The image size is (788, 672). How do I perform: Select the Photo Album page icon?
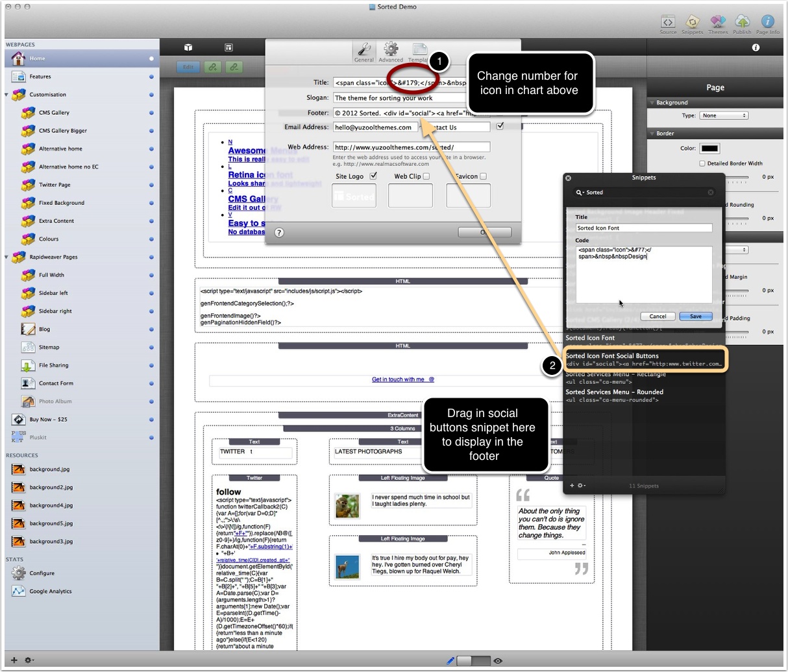[28, 401]
